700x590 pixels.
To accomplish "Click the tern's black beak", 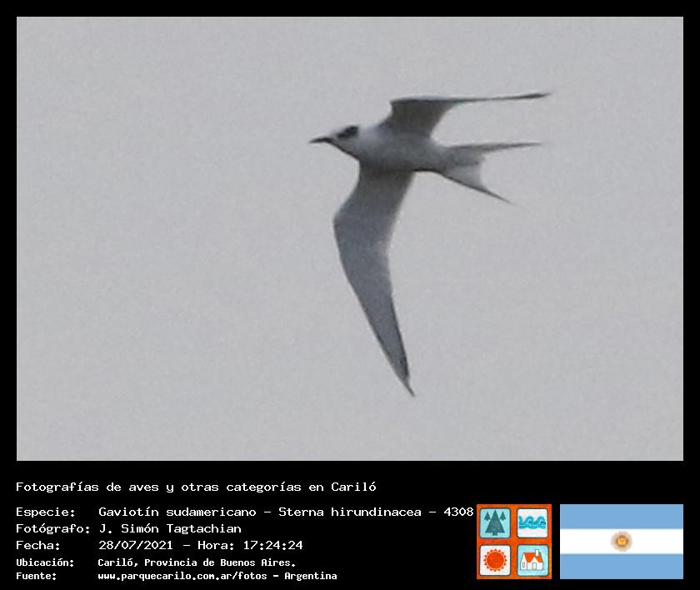I will click(321, 139).
